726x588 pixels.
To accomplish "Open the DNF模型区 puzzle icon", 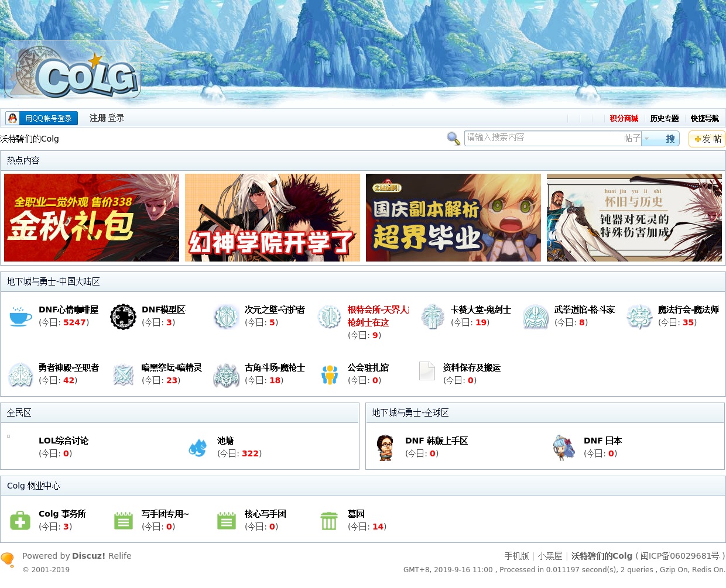I will 123,317.
